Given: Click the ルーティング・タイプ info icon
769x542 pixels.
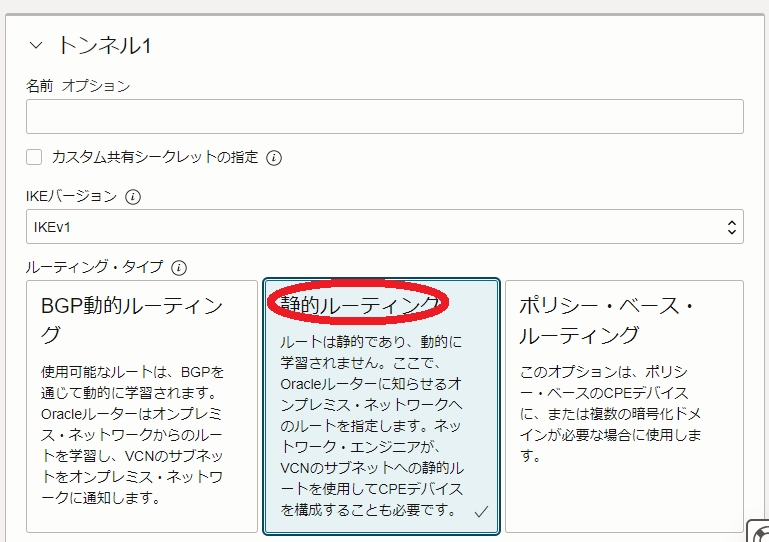Looking at the screenshot, I should click(179, 268).
